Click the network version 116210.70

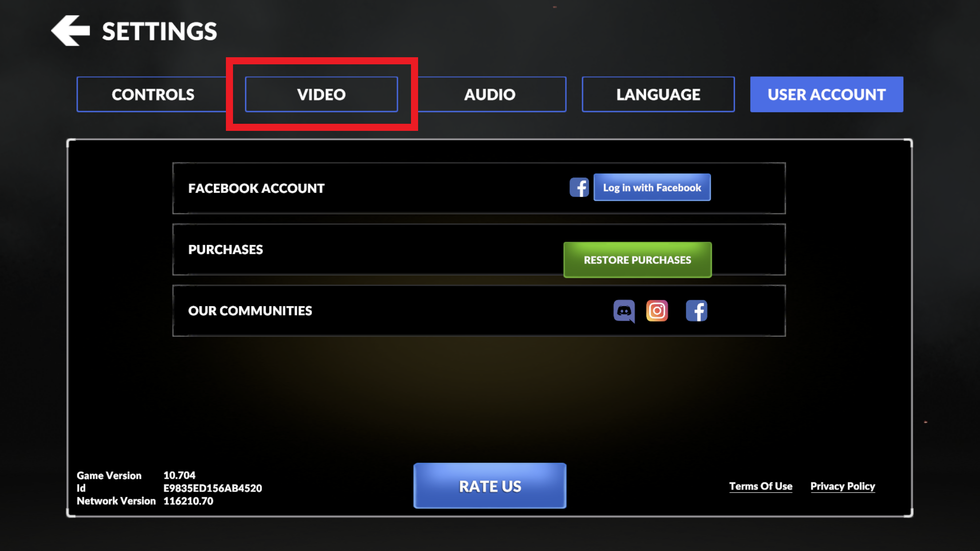coord(188,501)
